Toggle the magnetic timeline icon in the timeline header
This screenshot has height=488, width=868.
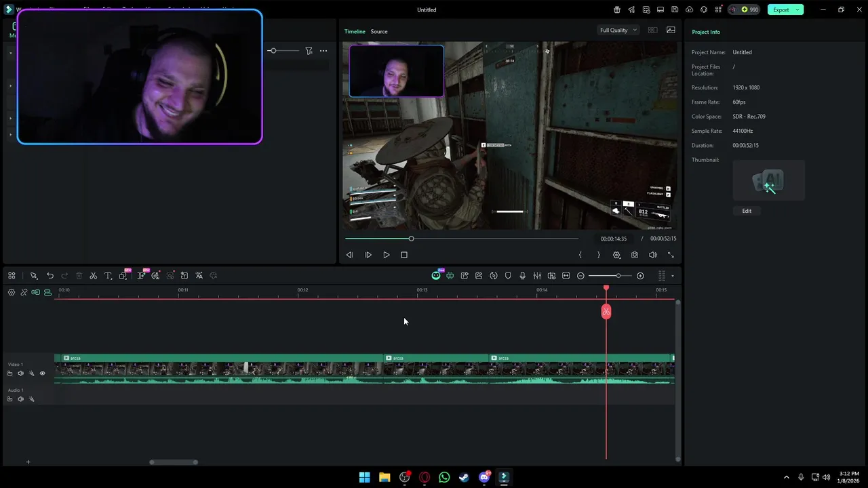point(47,292)
